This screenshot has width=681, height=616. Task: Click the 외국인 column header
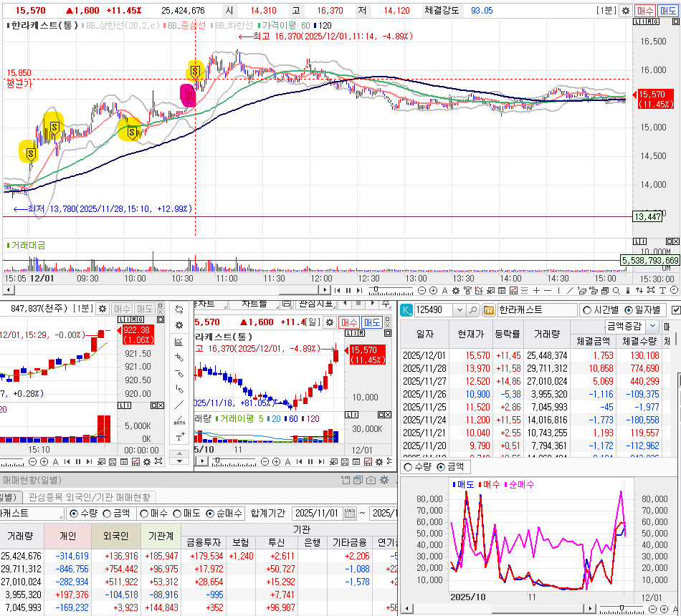click(x=116, y=536)
